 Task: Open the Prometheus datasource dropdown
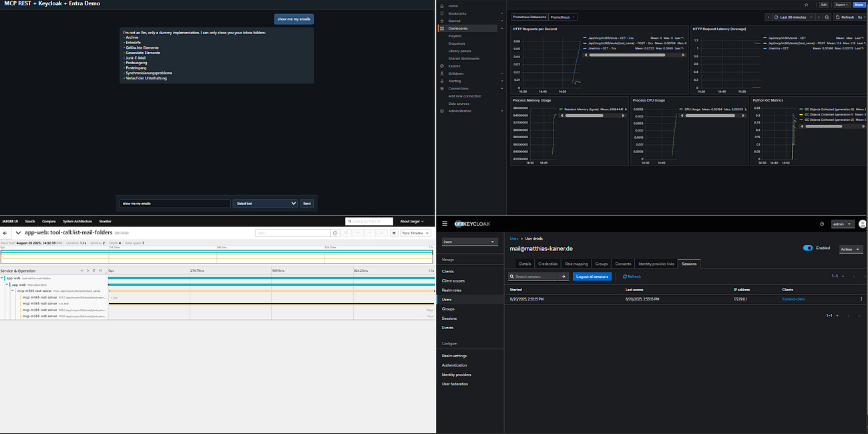[564, 17]
